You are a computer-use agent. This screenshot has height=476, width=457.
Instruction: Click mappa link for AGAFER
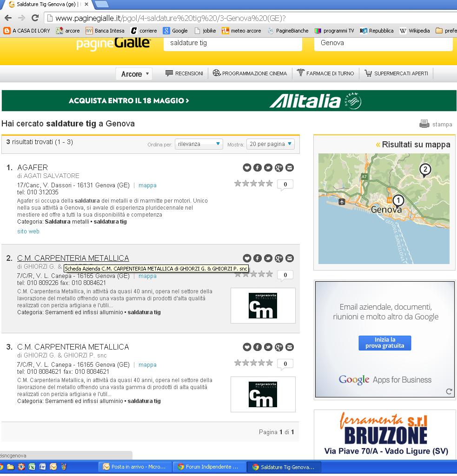click(x=147, y=185)
